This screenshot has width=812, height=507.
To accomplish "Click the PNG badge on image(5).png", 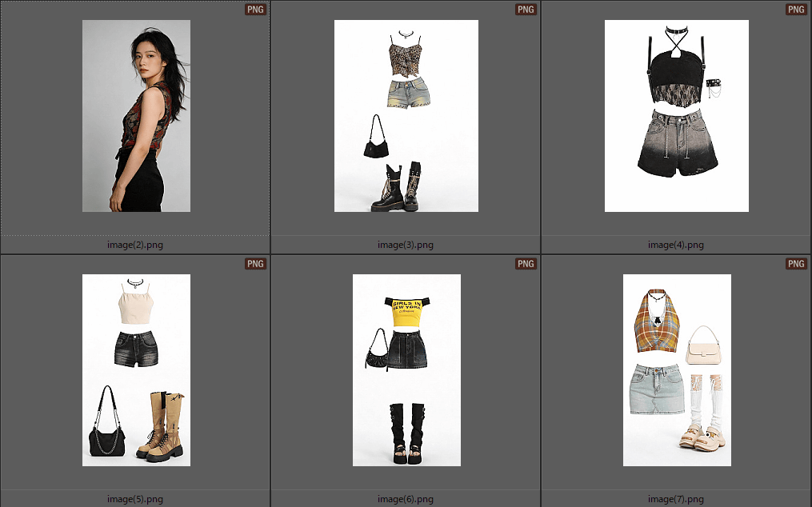I will [x=255, y=264].
